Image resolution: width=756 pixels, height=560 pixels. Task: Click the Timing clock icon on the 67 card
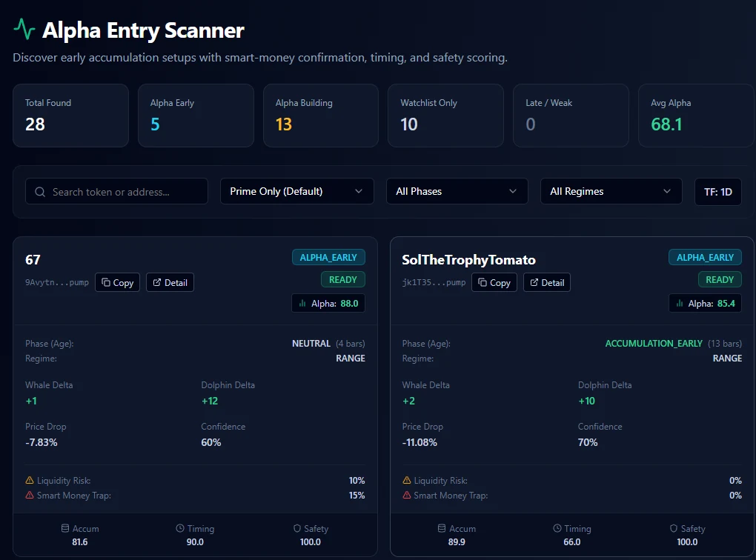pyautogui.click(x=180, y=529)
